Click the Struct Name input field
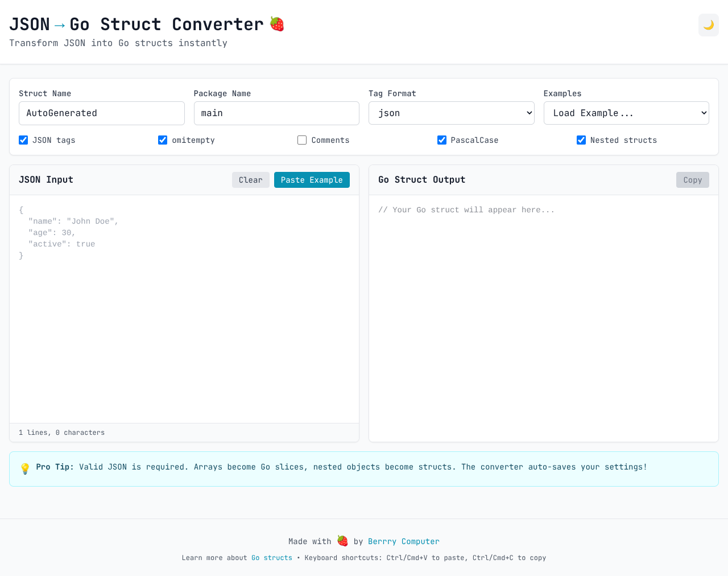728x576 pixels. 101,113
